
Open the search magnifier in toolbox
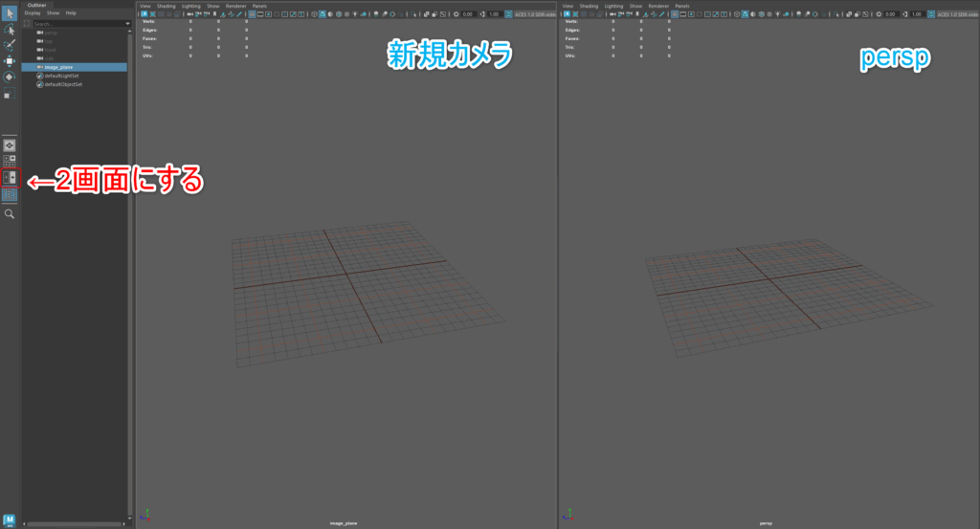[x=10, y=214]
